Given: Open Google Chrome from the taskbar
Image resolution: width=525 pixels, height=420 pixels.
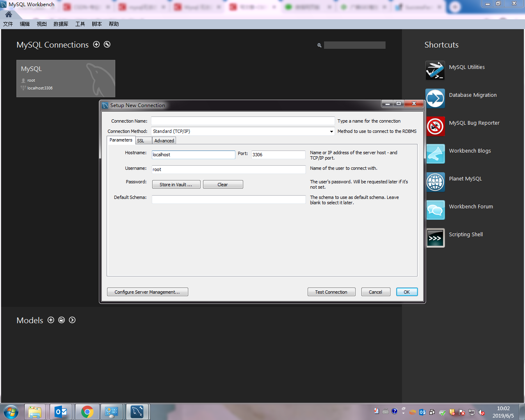Looking at the screenshot, I should point(87,411).
